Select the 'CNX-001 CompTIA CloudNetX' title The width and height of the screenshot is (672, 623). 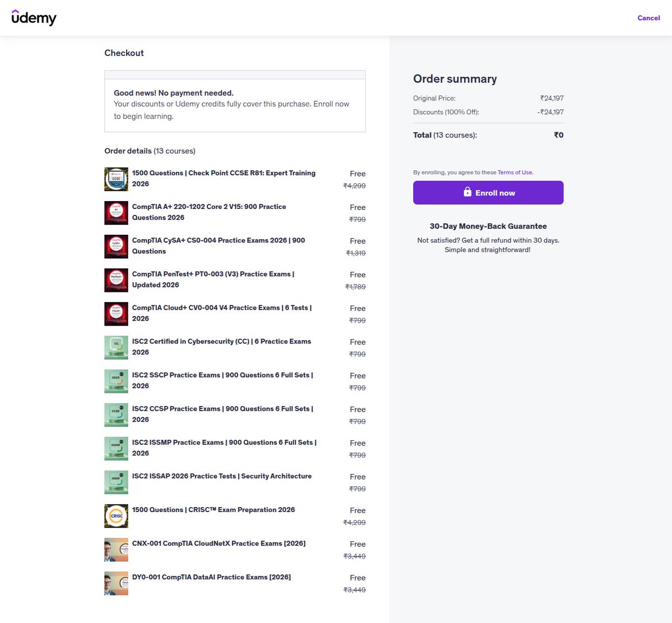pyautogui.click(x=219, y=543)
